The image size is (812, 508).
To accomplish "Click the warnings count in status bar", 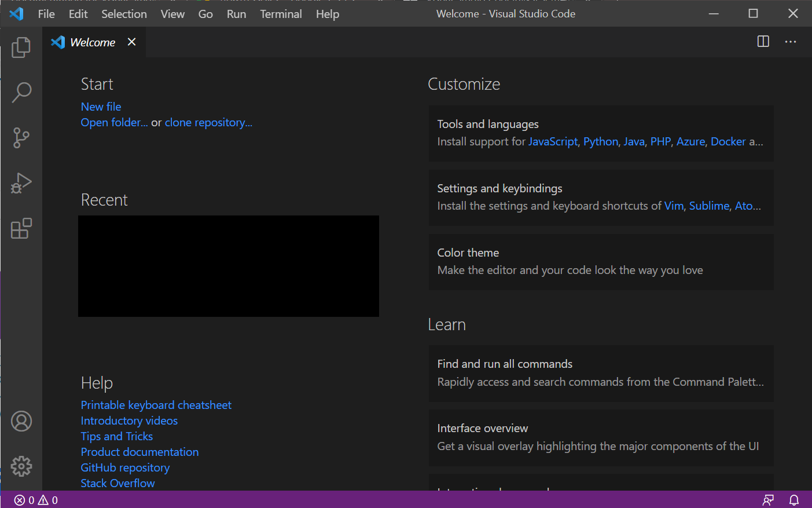I will [49, 500].
